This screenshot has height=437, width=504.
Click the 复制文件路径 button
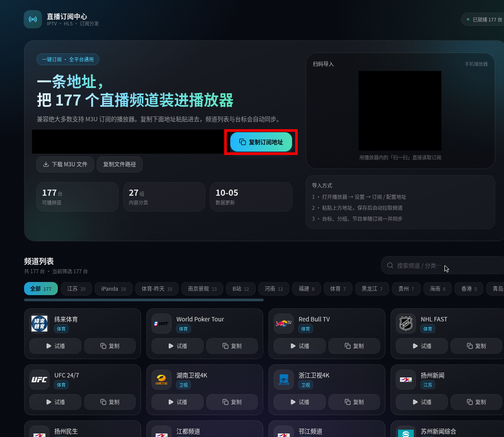tap(120, 164)
